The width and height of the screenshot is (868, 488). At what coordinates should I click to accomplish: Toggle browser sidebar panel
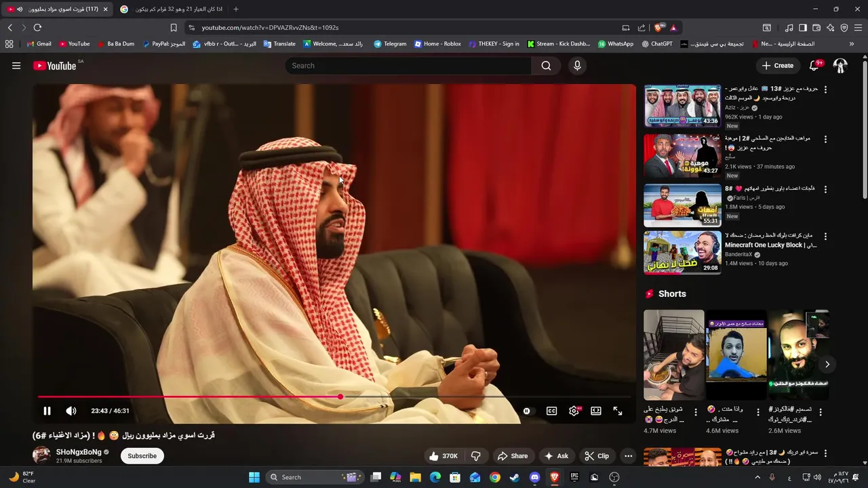(803, 28)
